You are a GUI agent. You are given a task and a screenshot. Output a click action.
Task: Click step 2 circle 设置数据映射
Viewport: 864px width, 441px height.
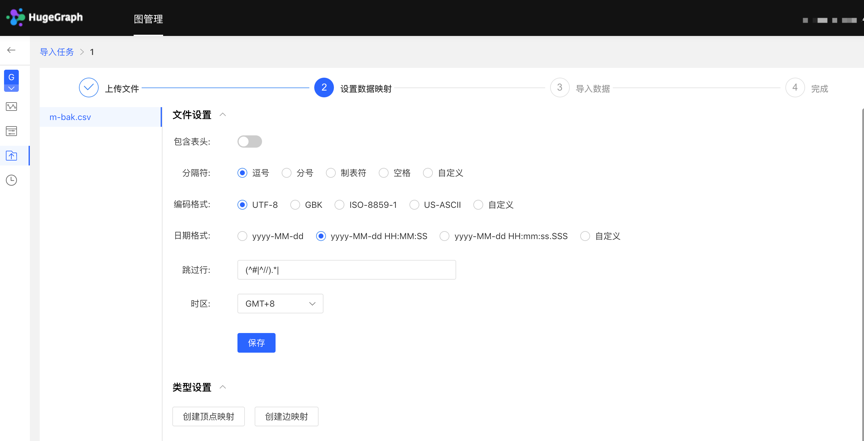[x=324, y=87]
